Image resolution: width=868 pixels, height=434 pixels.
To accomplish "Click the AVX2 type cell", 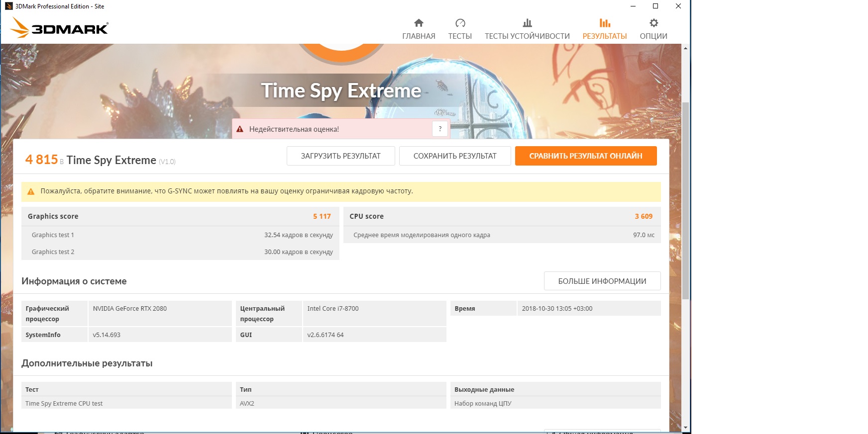I will (341, 404).
